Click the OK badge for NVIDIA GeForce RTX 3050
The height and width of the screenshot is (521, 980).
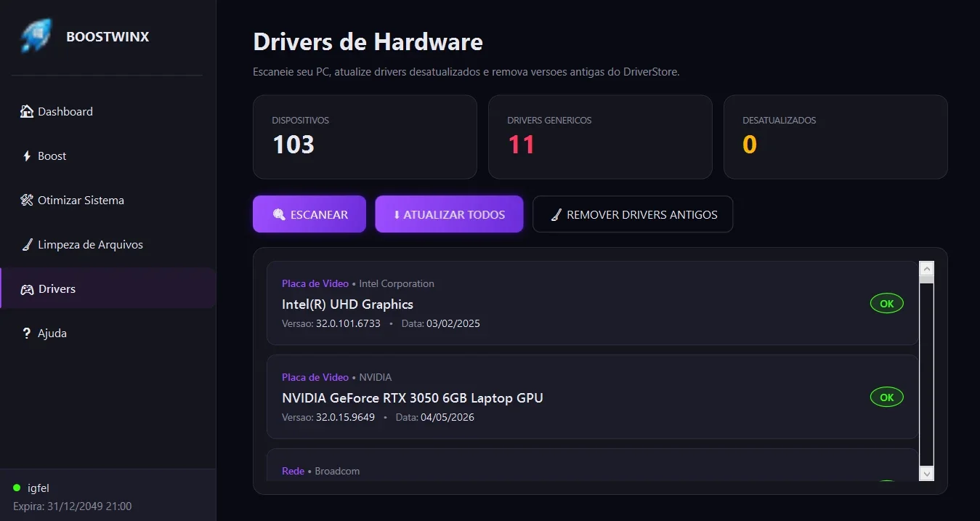click(x=887, y=397)
